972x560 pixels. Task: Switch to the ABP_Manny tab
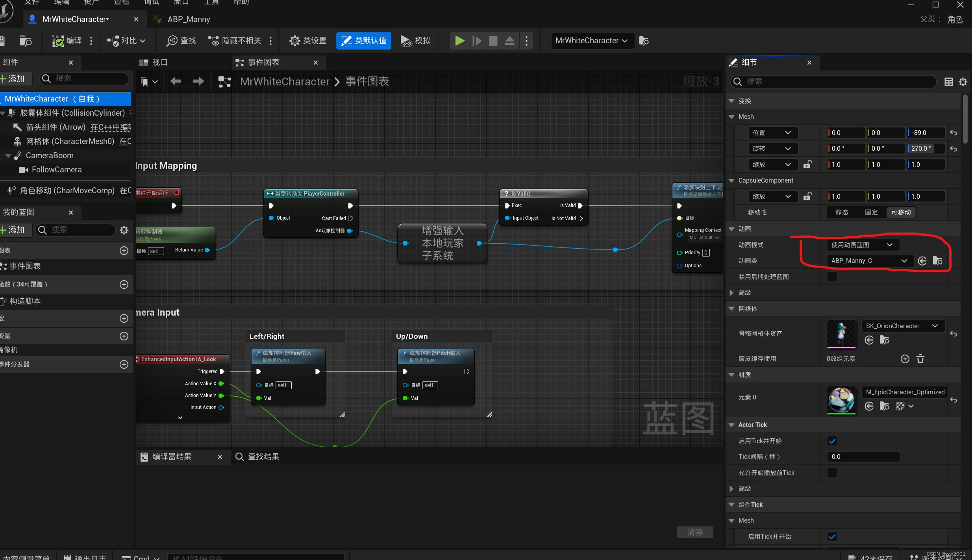189,19
